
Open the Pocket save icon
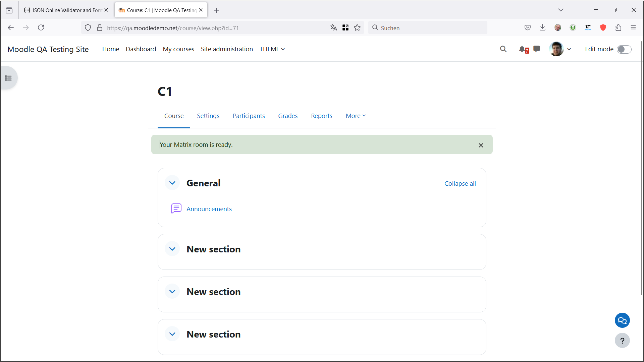pos(528,27)
